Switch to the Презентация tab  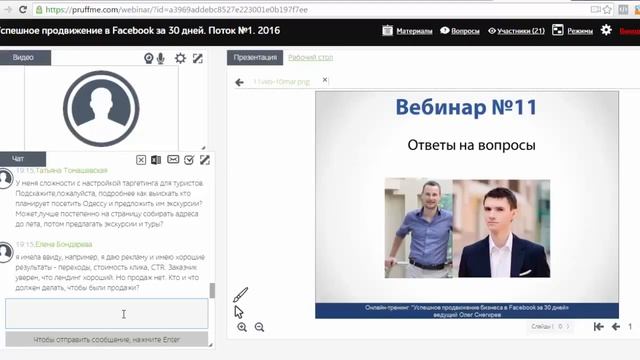[x=255, y=58]
